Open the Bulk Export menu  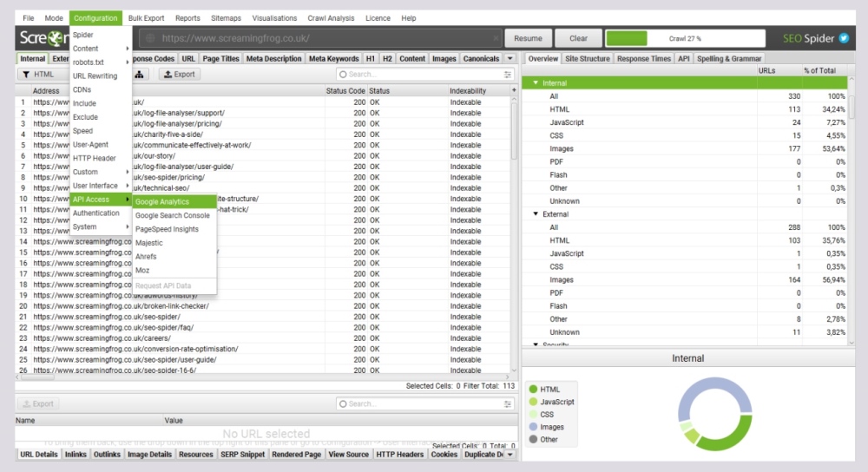[x=147, y=18]
